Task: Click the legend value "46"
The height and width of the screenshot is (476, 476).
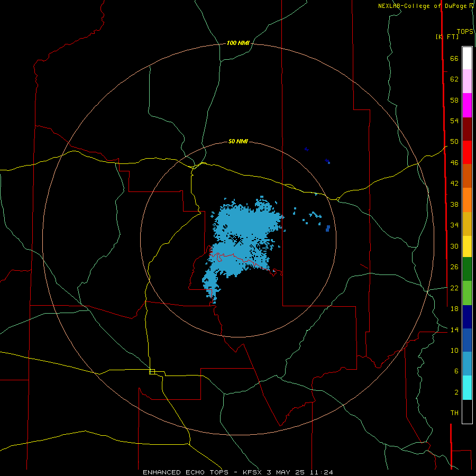Action: [x=454, y=163]
